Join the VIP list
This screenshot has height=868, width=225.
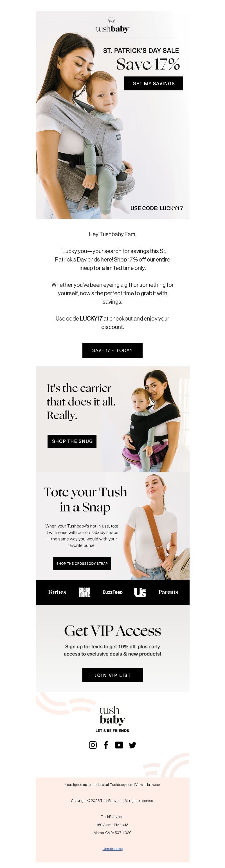point(112,675)
